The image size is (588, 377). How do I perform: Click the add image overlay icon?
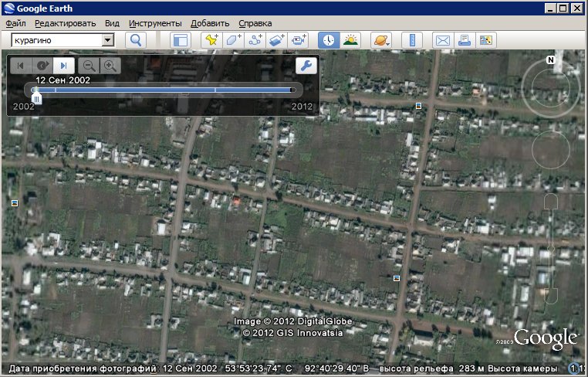(276, 40)
